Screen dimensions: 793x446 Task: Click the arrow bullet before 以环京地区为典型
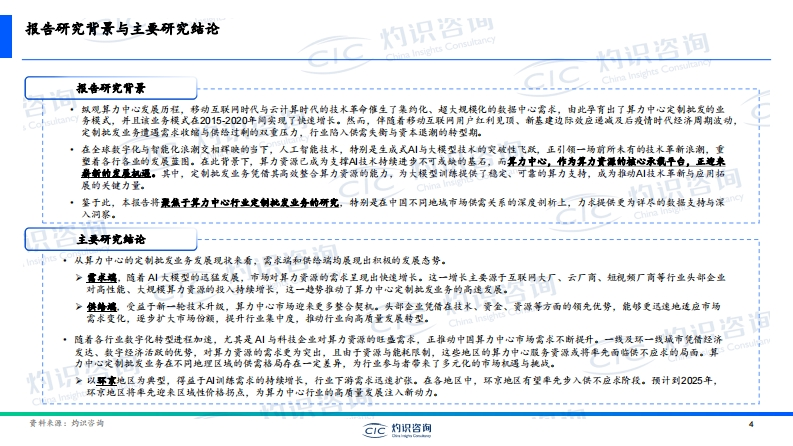[79, 380]
